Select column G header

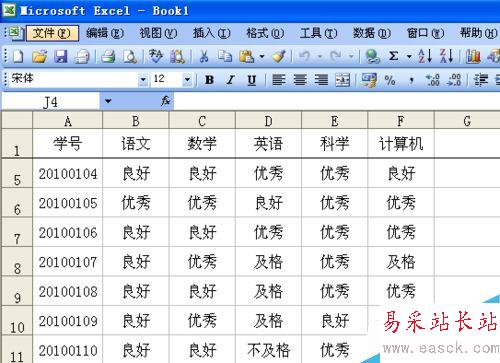click(x=467, y=121)
